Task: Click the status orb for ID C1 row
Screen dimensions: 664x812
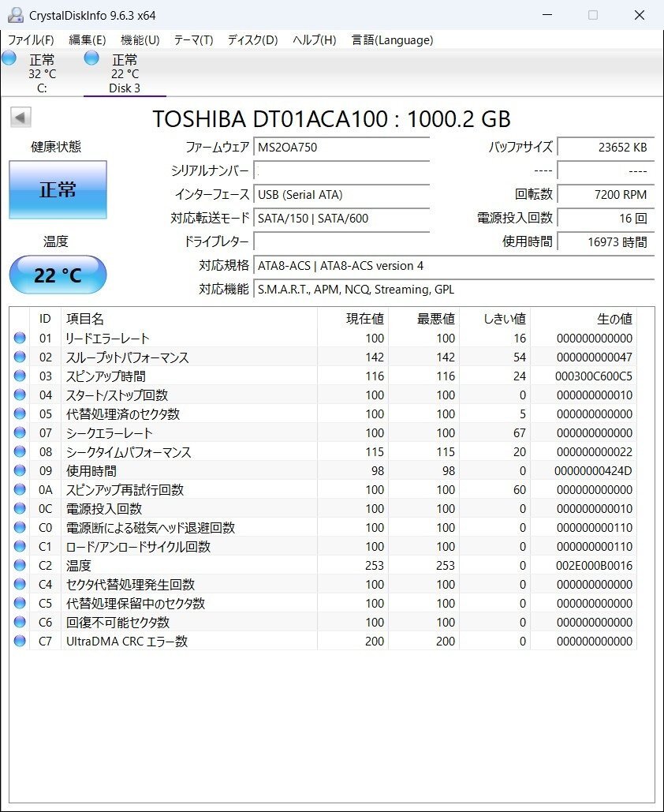Action: click(20, 546)
